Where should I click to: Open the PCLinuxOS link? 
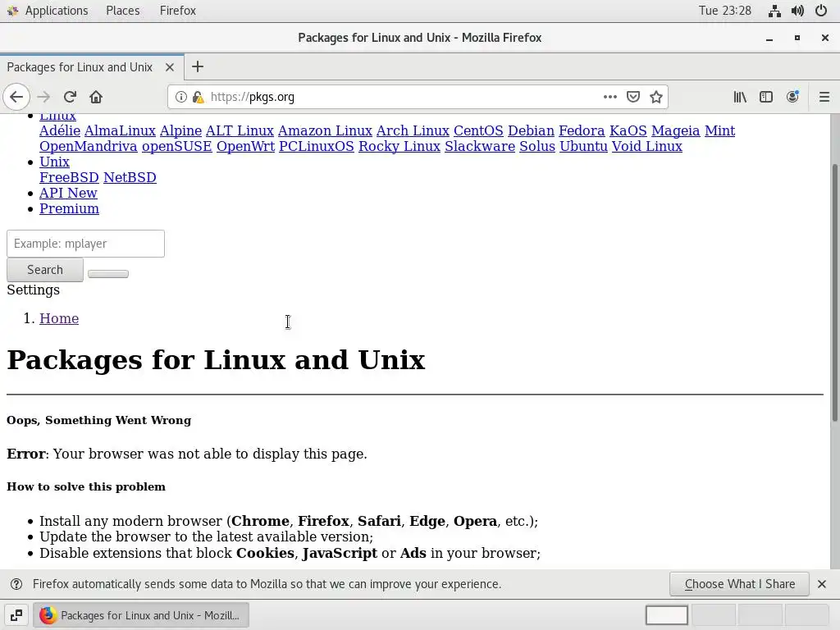[316, 146]
